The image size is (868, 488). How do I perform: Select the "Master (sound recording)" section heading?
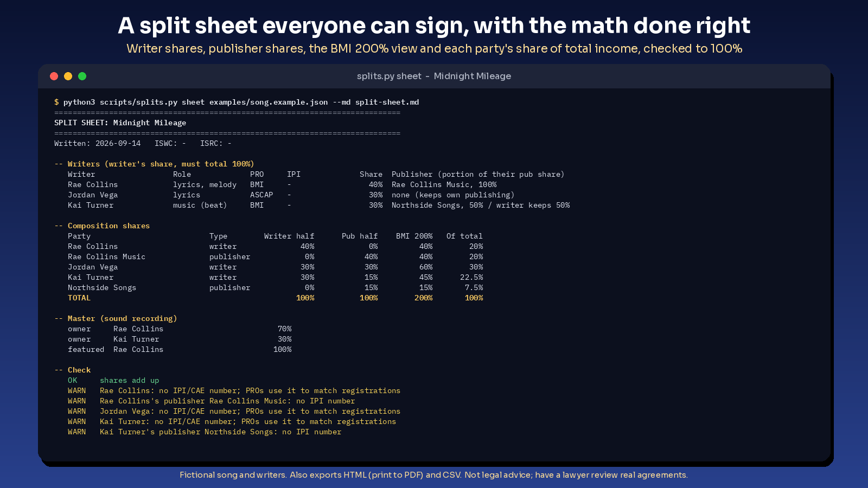122,318
